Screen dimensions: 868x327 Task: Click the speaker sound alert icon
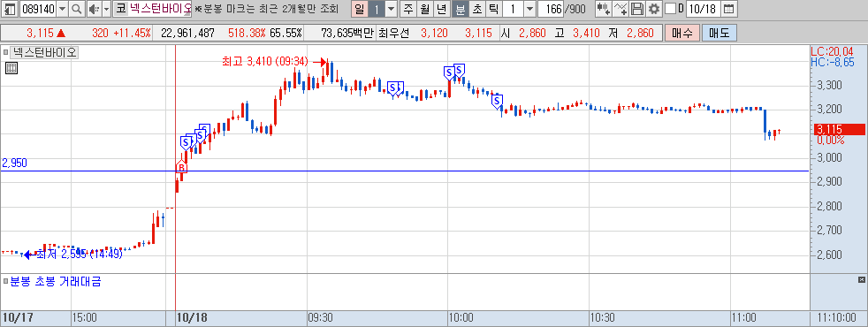tap(93, 9)
